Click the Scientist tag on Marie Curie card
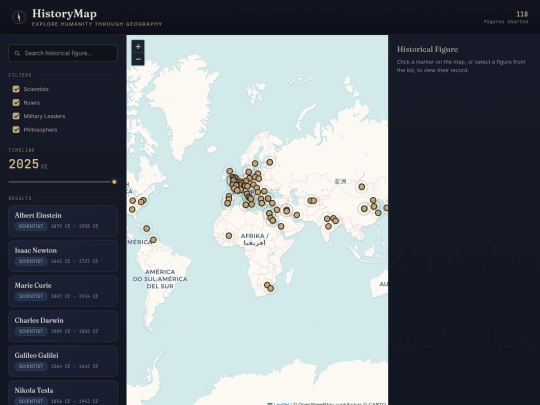The image size is (540, 405). (31, 296)
